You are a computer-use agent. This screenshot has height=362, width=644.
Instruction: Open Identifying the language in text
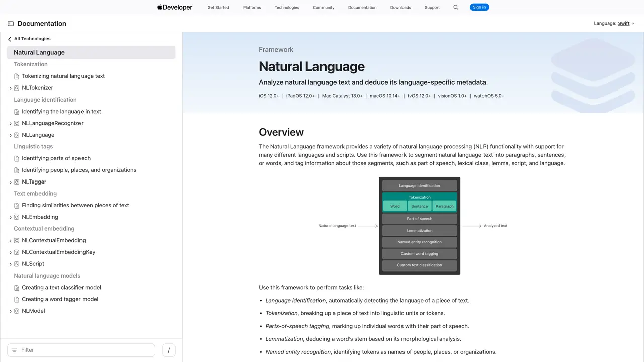pos(61,112)
